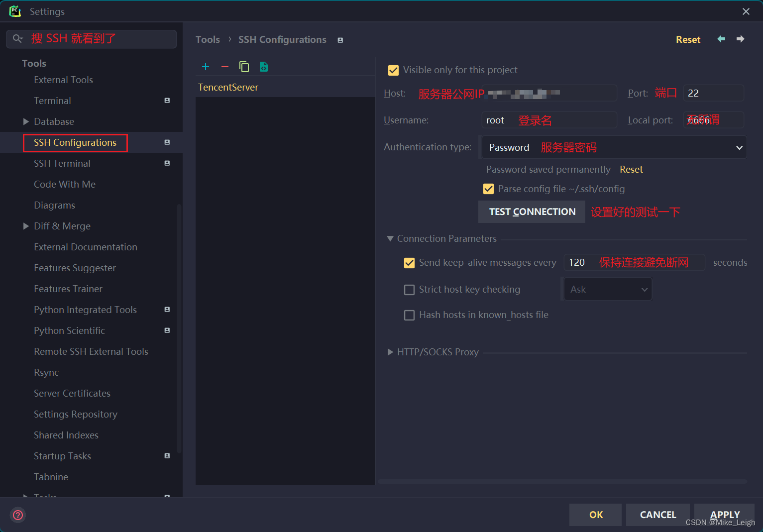The image size is (763, 532).
Task: Open the Terminal settings page
Action: pos(52,101)
